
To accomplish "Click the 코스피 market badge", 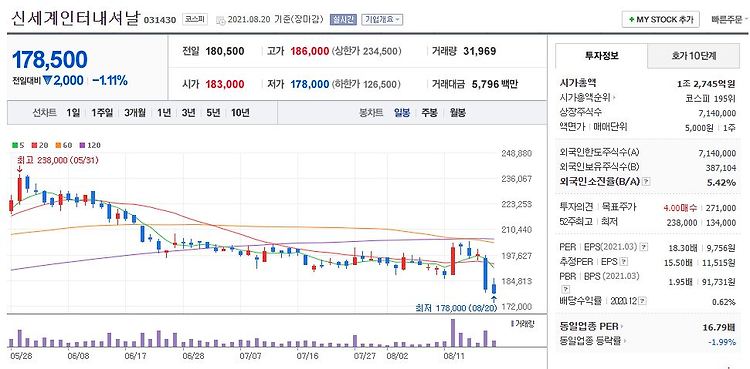I will [x=196, y=20].
